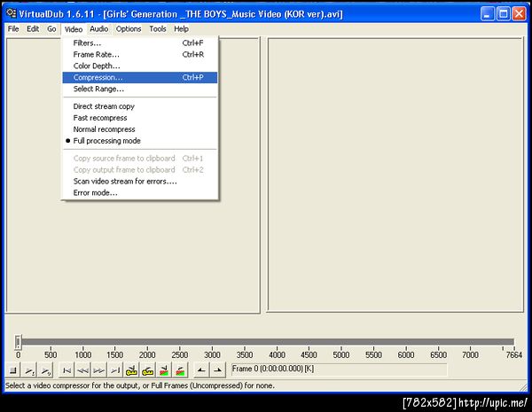The height and width of the screenshot is (412, 532).
Task: Choose Frame Rate... menu entry
Action: [x=140, y=55]
